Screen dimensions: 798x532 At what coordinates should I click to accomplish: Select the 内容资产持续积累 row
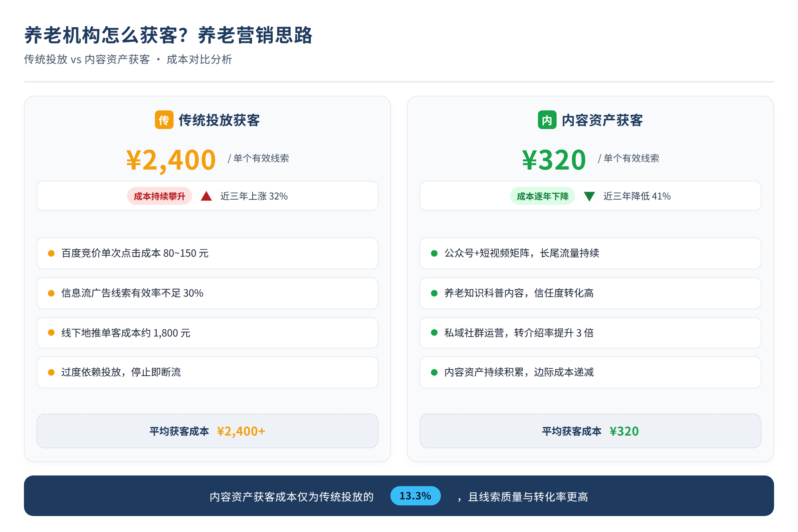tap(591, 372)
